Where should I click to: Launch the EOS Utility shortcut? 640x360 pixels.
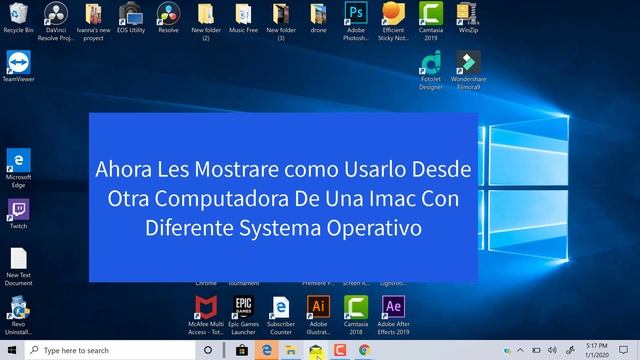(x=131, y=17)
